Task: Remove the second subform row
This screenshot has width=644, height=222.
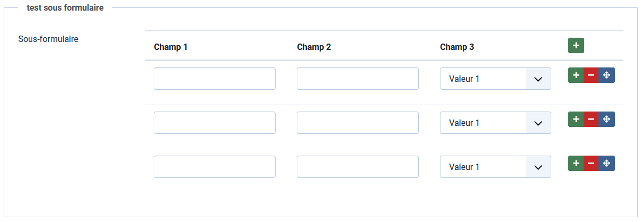Action: [x=592, y=119]
